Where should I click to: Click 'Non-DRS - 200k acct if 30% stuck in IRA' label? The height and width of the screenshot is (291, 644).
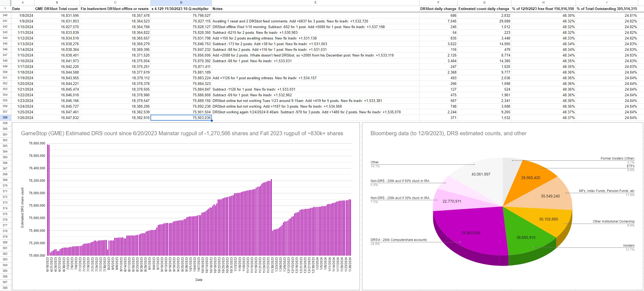click(x=400, y=198)
